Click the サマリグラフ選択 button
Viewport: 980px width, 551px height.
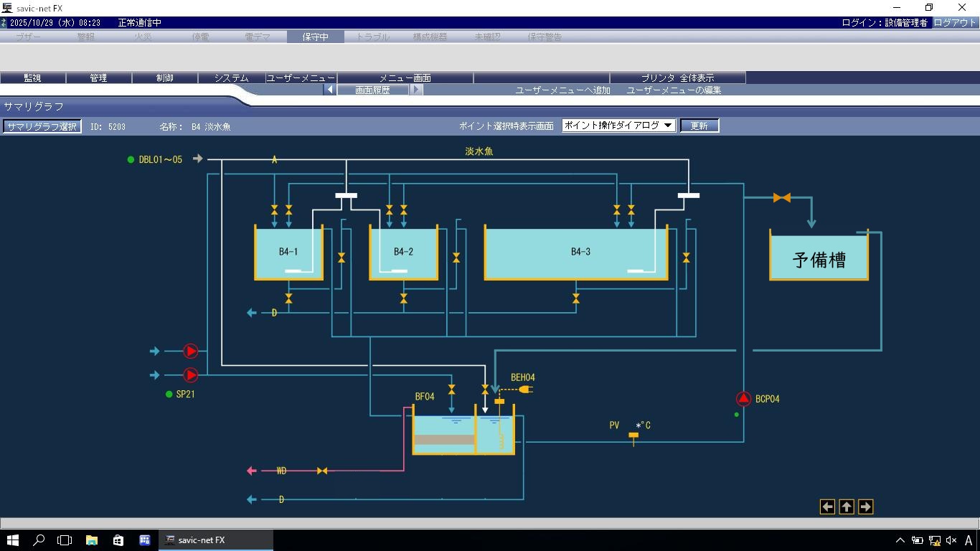[42, 126]
